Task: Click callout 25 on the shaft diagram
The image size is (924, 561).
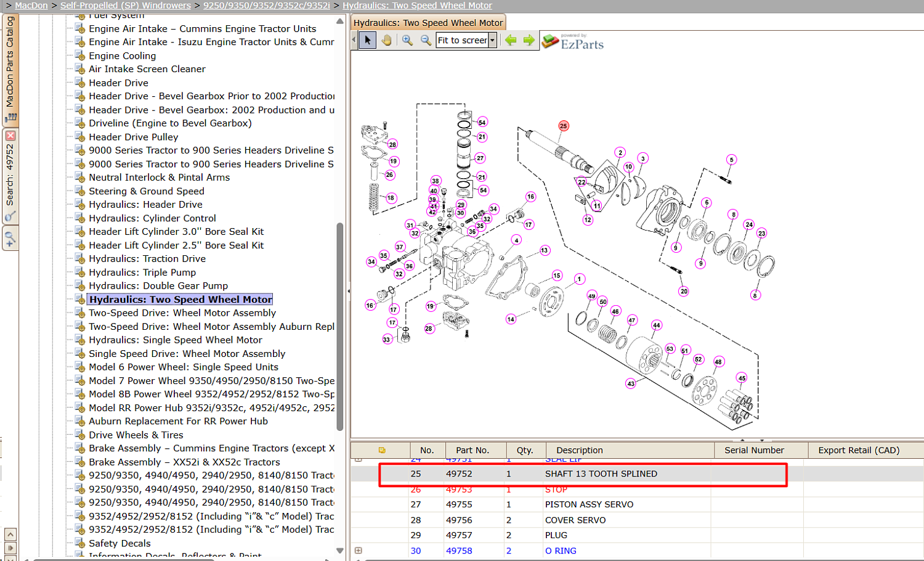Action: pos(564,126)
